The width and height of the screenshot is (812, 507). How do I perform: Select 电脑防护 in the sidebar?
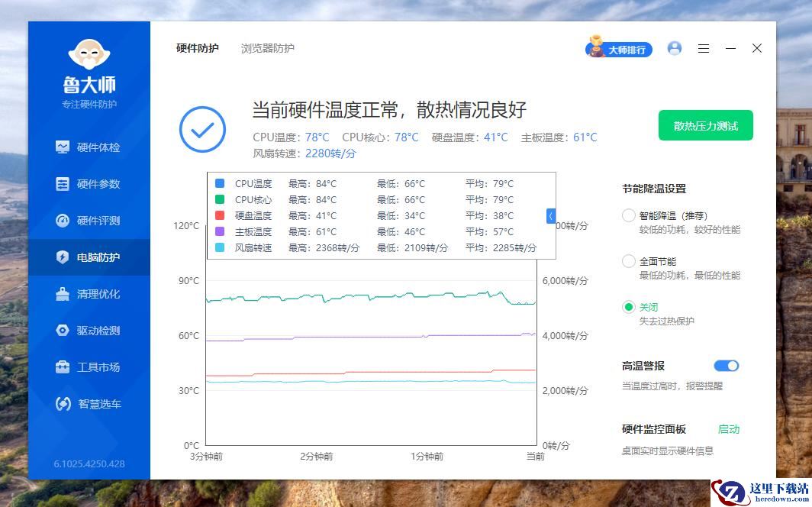tap(89, 257)
